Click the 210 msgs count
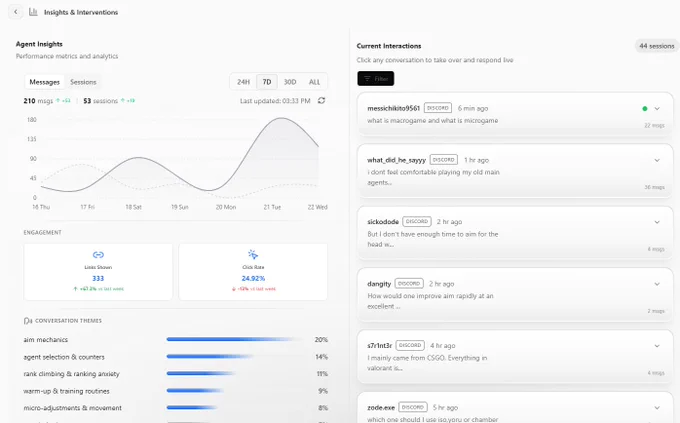 [x=38, y=101]
